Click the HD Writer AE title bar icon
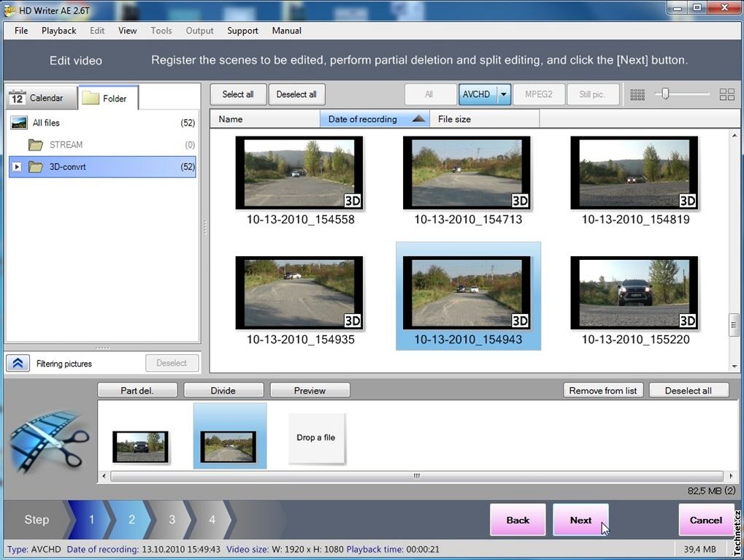Viewport: 744px width, 560px height. point(9,10)
